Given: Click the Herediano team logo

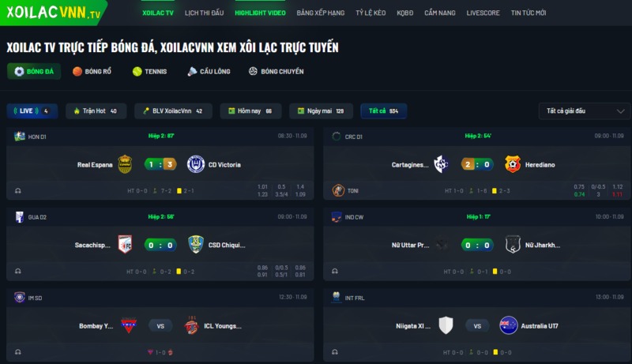Looking at the screenshot, I should click(x=513, y=164).
